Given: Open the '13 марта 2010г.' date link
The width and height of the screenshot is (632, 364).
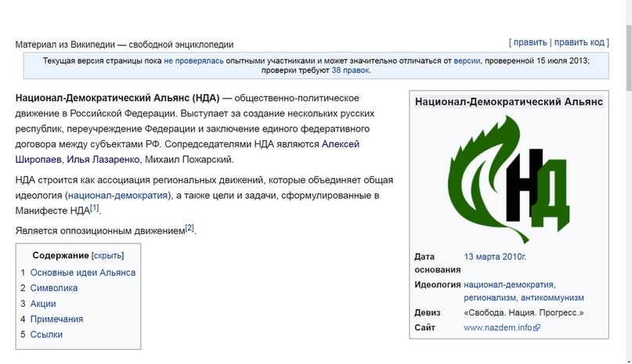Looking at the screenshot, I should (495, 257).
